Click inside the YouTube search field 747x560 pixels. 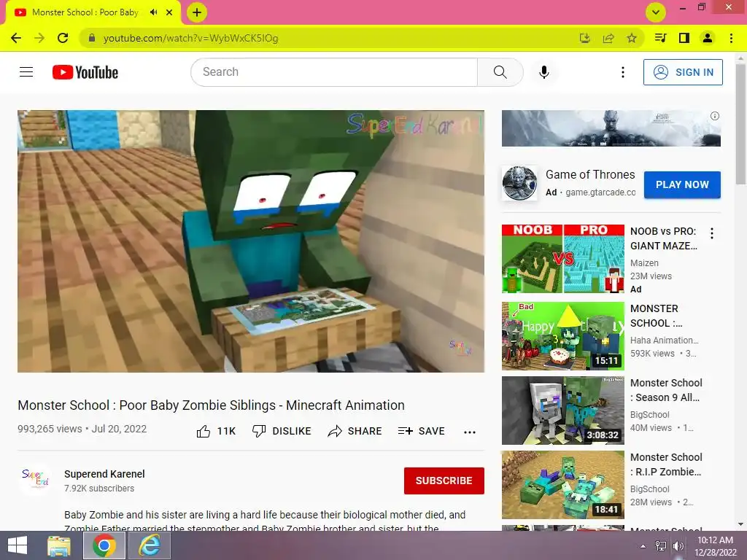coord(334,72)
